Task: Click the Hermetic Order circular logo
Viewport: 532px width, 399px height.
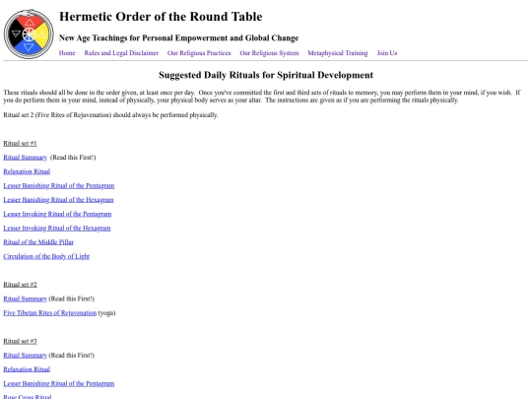Action: pos(29,33)
